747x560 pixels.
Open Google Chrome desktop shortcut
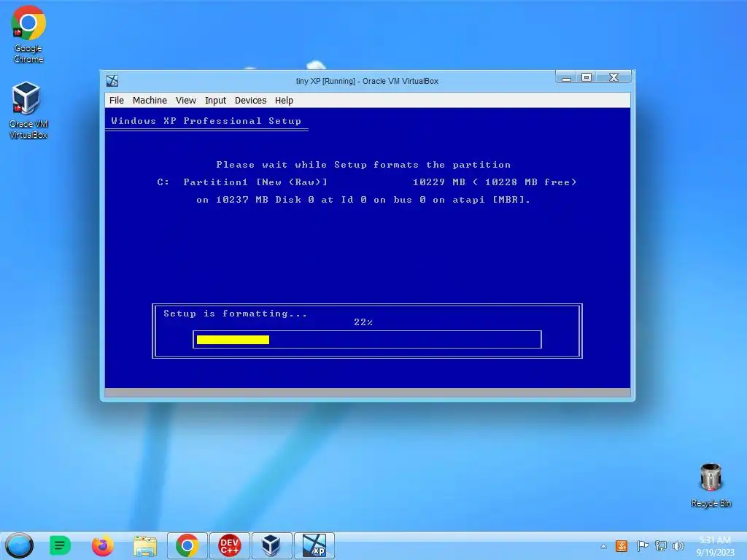(28, 34)
